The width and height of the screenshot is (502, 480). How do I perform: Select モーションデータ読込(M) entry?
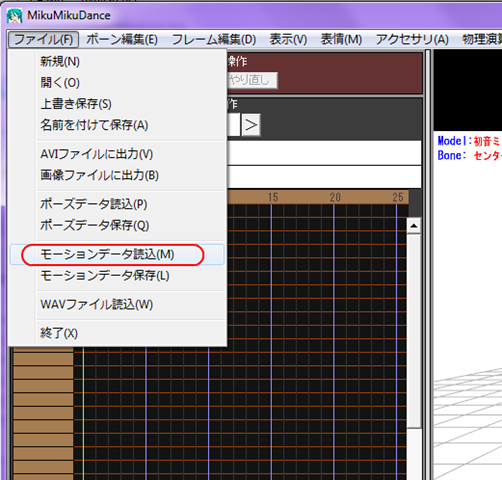tap(117, 255)
